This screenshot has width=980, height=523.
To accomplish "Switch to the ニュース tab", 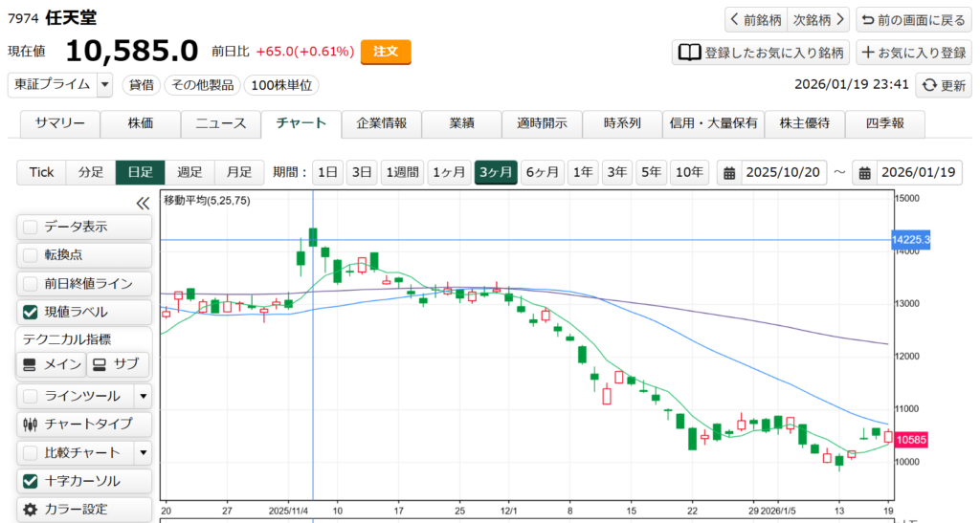I will (221, 123).
